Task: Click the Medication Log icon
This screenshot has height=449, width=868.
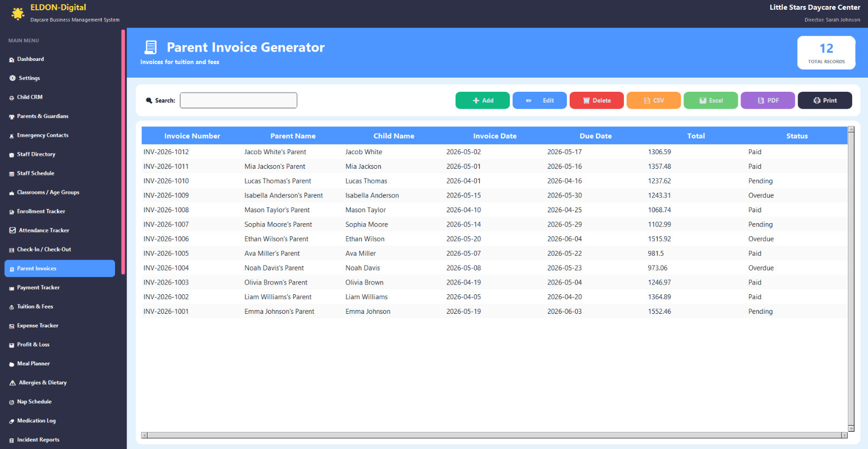Action: tap(11, 421)
